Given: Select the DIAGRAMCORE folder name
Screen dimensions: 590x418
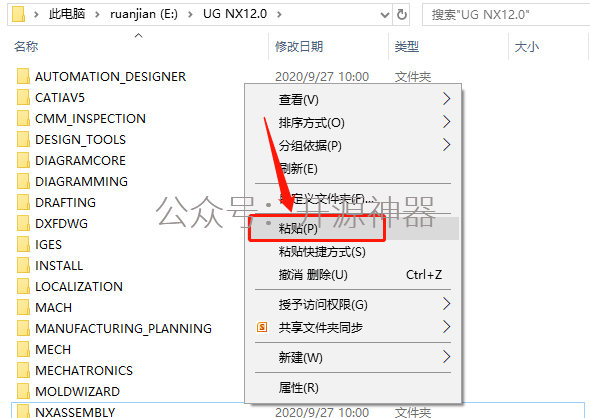Looking at the screenshot, I should click(x=80, y=161).
